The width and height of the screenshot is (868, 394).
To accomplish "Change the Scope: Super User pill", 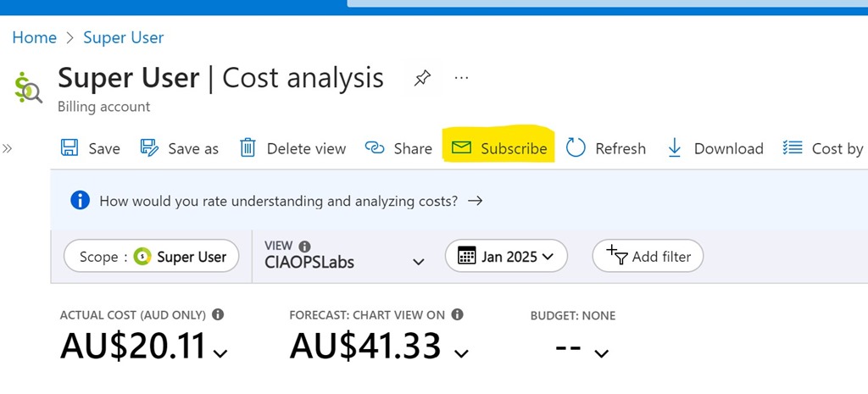I will tap(153, 257).
